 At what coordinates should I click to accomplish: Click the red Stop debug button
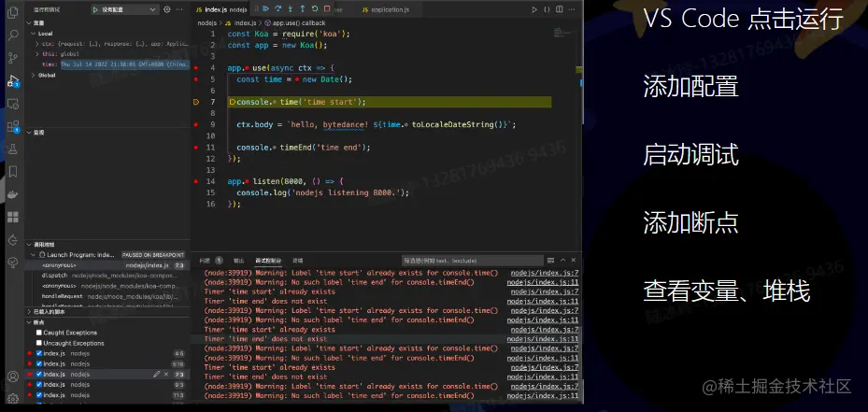[327, 8]
